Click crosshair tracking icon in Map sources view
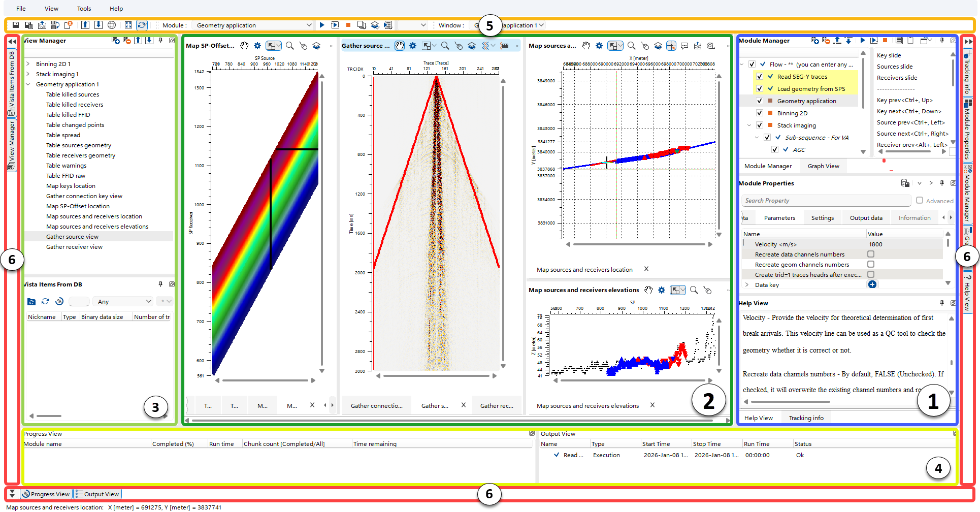 coord(671,46)
